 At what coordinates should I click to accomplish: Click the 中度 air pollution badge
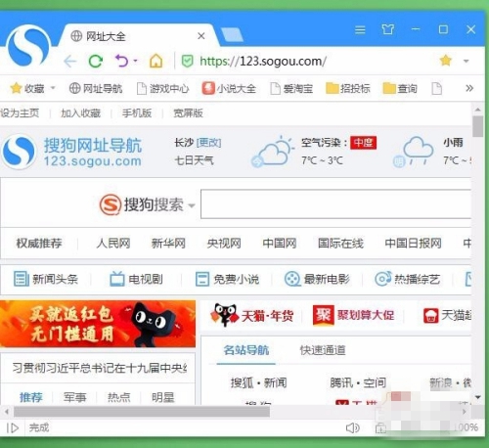363,143
